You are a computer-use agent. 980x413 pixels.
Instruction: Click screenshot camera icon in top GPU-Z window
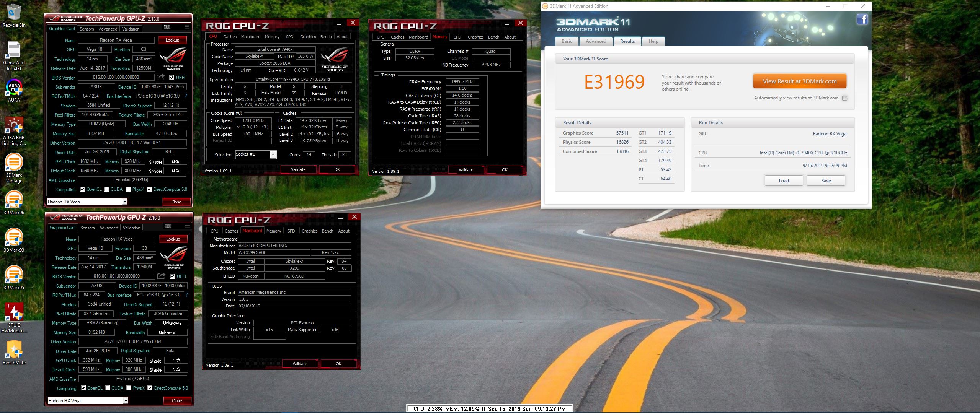167,27
